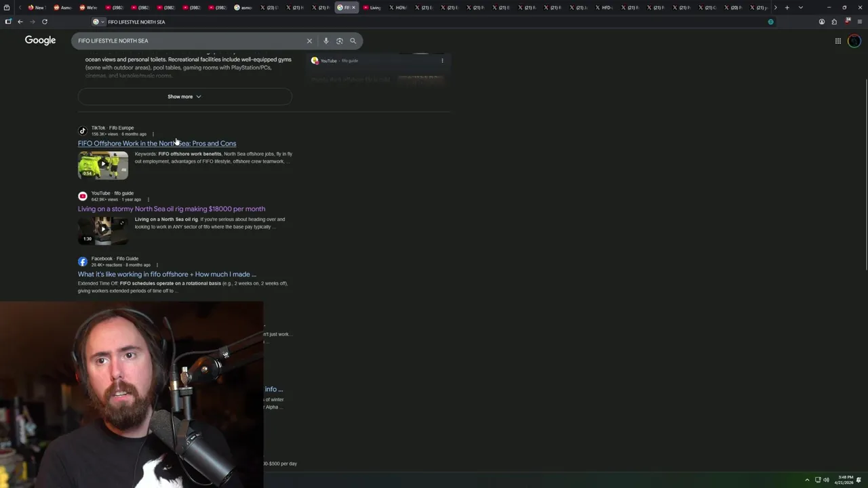Open the notification bell in the taskbar
This screenshot has height=488, width=868.
[x=859, y=480]
